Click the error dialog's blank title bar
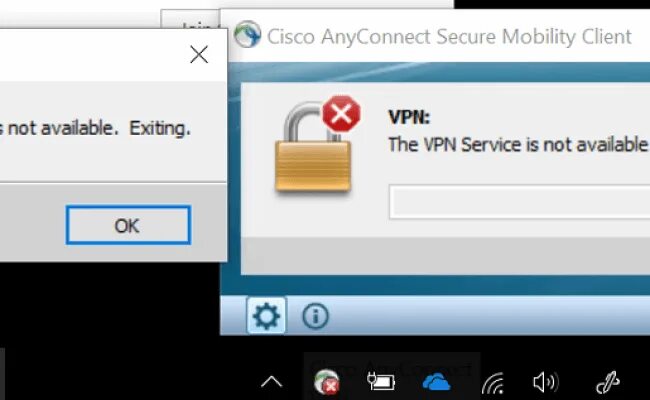Viewport: 650px width, 400px height. click(x=90, y=54)
